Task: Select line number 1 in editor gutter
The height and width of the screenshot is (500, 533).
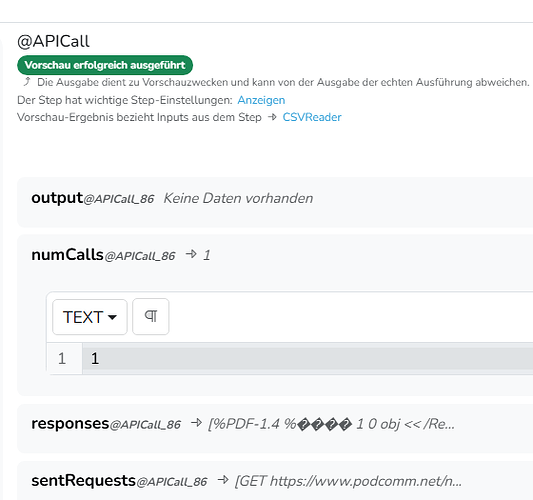Action: click(62, 359)
